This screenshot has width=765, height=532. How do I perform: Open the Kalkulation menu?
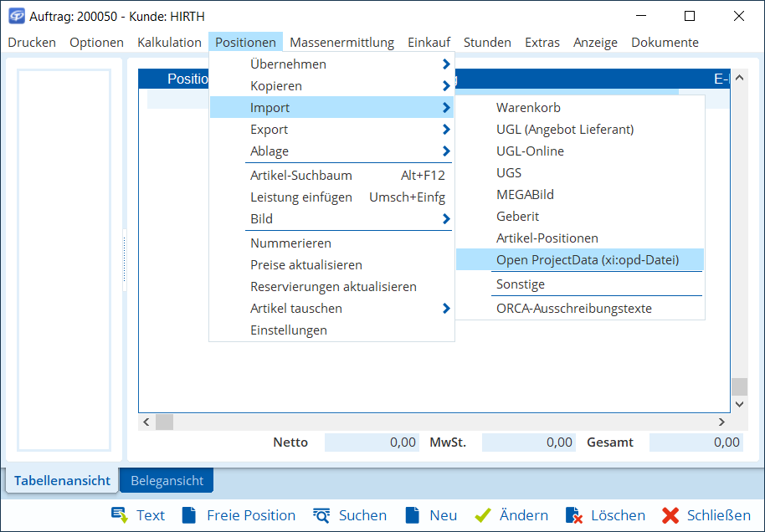point(169,43)
